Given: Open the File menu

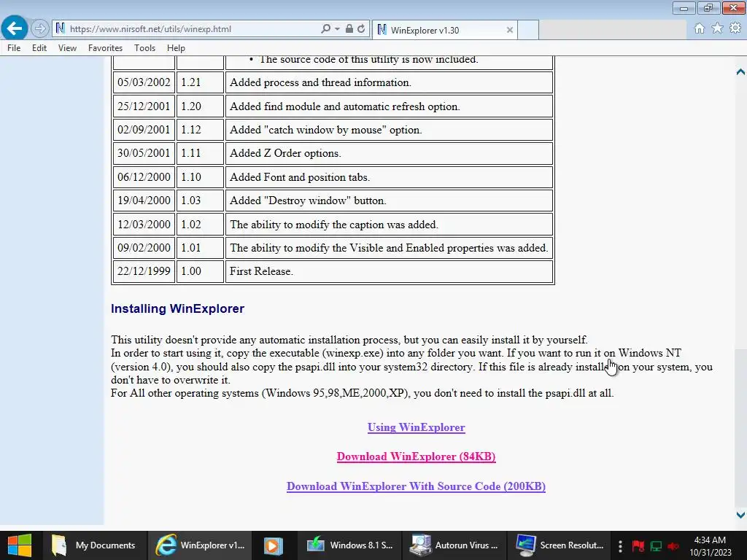Looking at the screenshot, I should (x=14, y=48).
